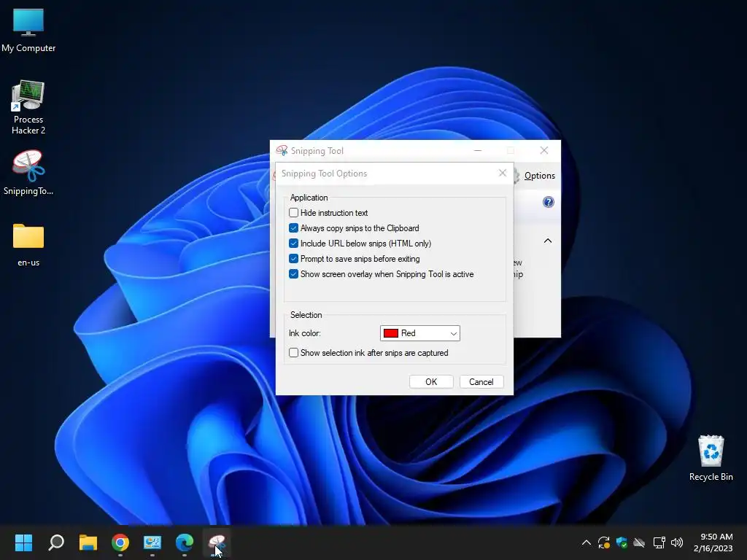Open the Windows Start menu
The width and height of the screenshot is (747, 560).
[x=23, y=542]
